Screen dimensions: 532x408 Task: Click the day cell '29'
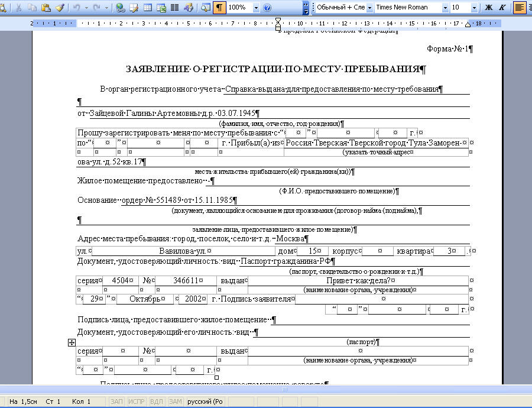pos(95,299)
